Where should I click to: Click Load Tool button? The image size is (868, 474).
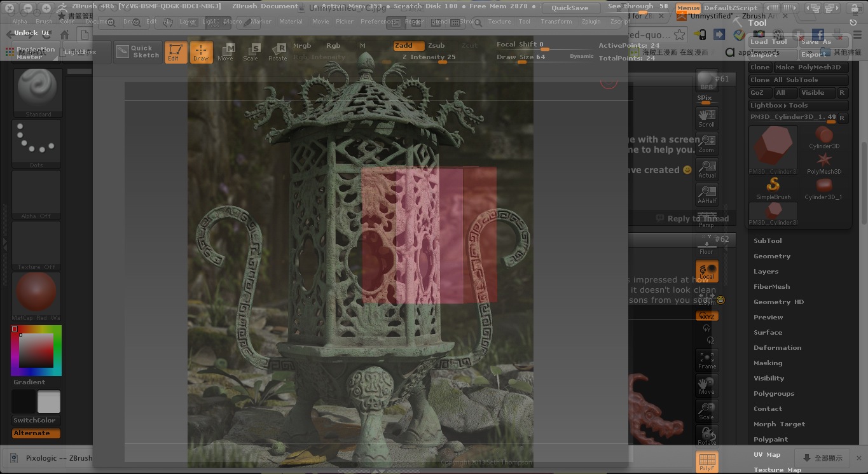pyautogui.click(x=771, y=42)
